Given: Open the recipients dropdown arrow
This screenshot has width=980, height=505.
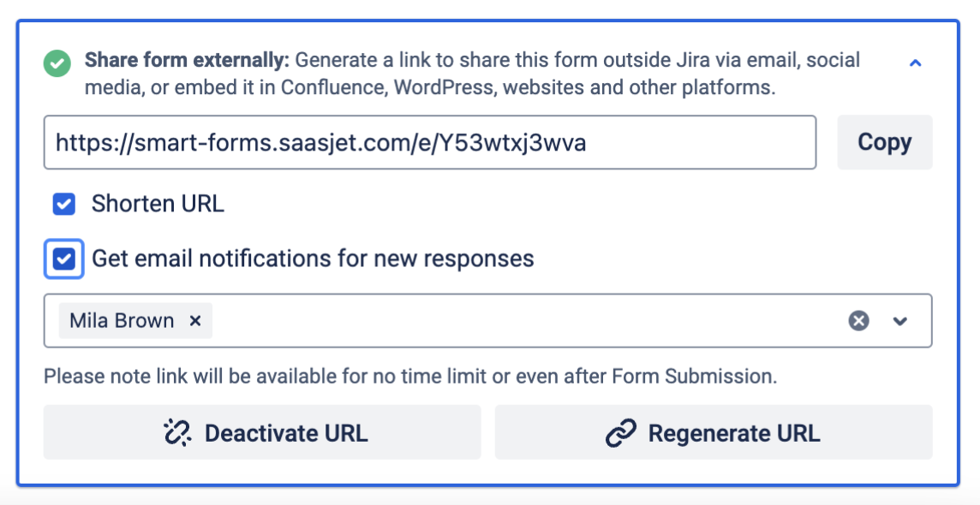Looking at the screenshot, I should coord(899,321).
